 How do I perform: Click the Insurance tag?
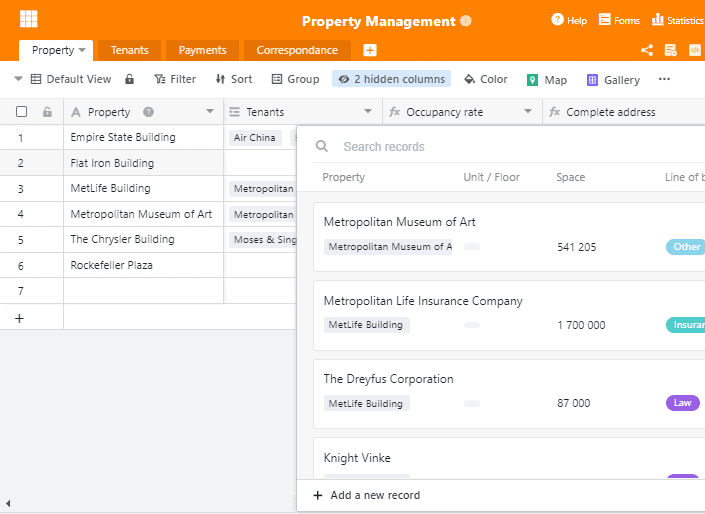point(685,325)
